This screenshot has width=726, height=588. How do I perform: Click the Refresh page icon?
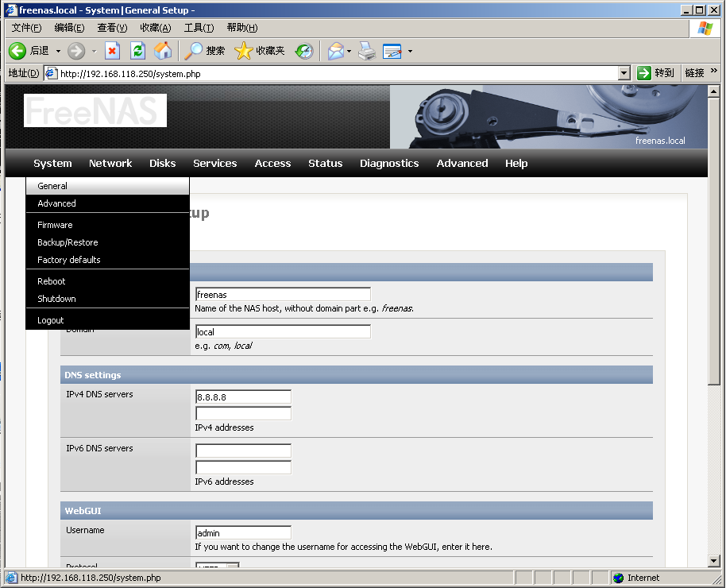(137, 51)
